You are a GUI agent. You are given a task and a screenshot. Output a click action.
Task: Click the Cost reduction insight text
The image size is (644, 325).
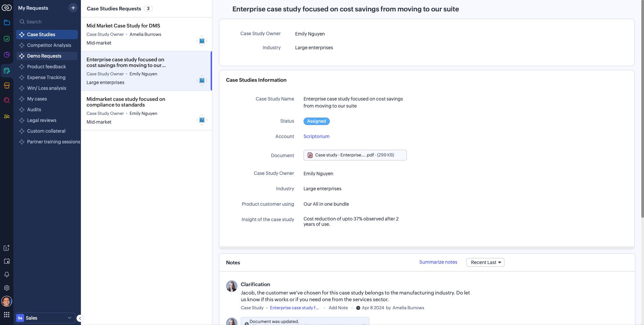click(x=351, y=221)
